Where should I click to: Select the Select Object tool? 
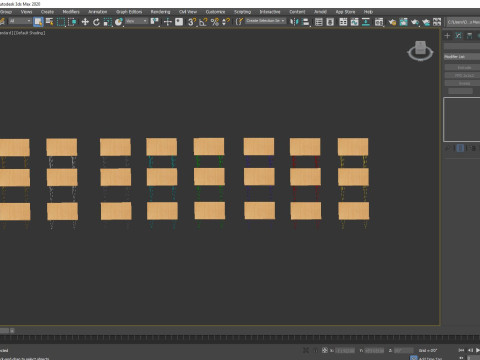(38, 22)
